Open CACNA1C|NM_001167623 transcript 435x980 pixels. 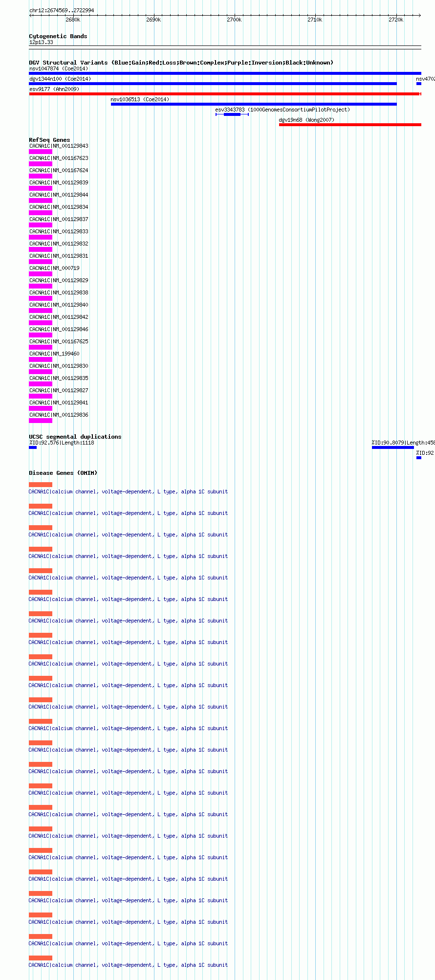click(59, 158)
